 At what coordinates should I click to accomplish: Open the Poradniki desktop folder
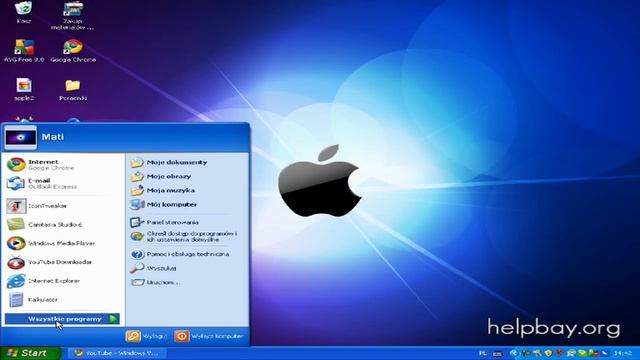[73, 89]
